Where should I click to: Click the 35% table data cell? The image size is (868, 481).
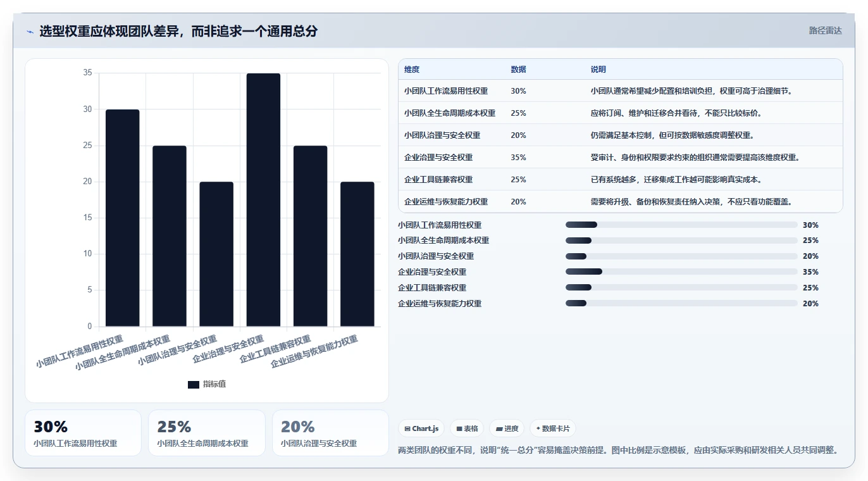tap(518, 158)
